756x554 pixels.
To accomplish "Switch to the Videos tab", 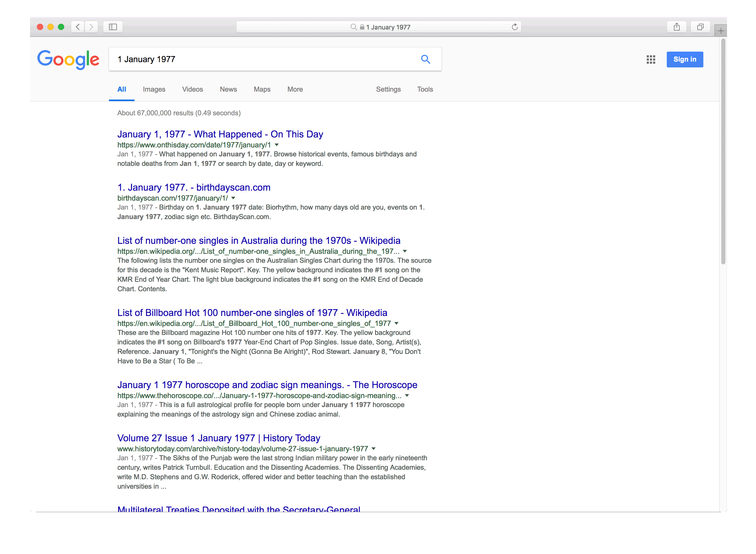I will 192,89.
